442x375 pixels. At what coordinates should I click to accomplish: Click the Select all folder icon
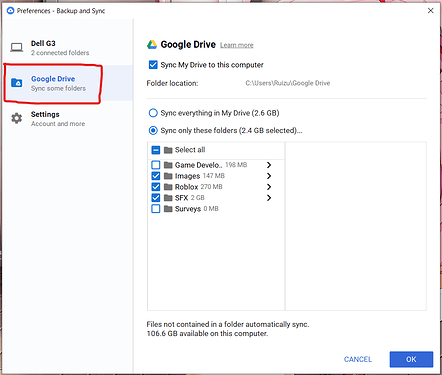click(168, 150)
